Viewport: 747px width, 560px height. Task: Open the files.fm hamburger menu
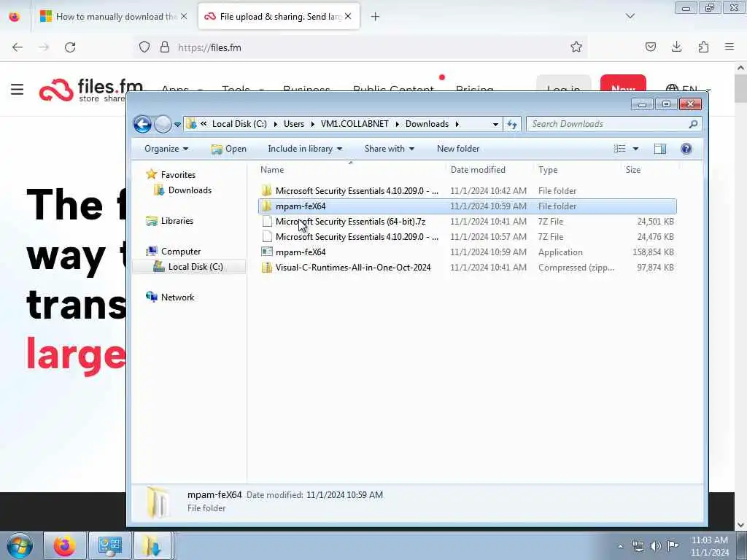(x=18, y=89)
